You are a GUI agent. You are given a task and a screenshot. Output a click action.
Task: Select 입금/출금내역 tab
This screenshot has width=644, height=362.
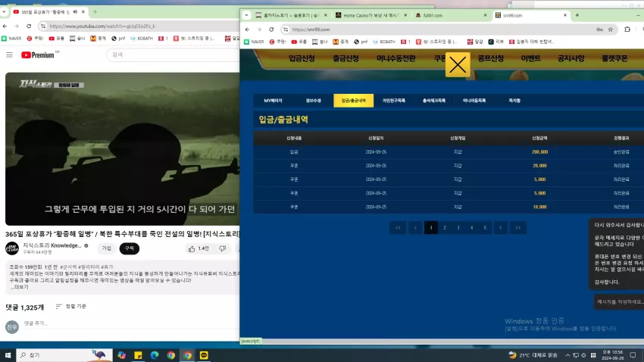354,101
